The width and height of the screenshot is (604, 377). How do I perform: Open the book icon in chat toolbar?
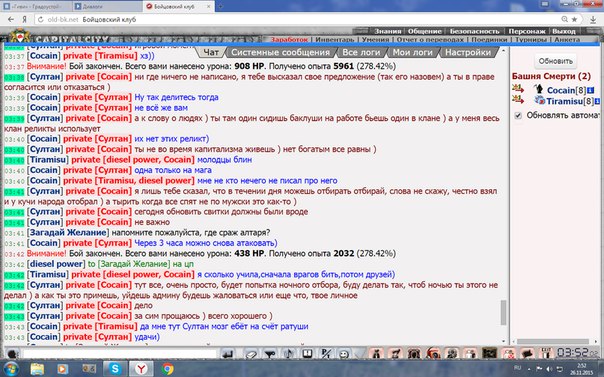pyautogui.click(x=307, y=354)
